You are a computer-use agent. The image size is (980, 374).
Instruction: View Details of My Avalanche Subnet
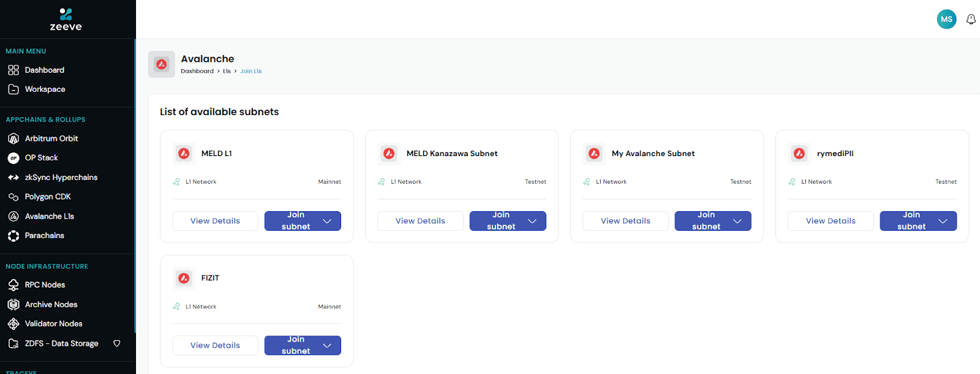click(625, 221)
